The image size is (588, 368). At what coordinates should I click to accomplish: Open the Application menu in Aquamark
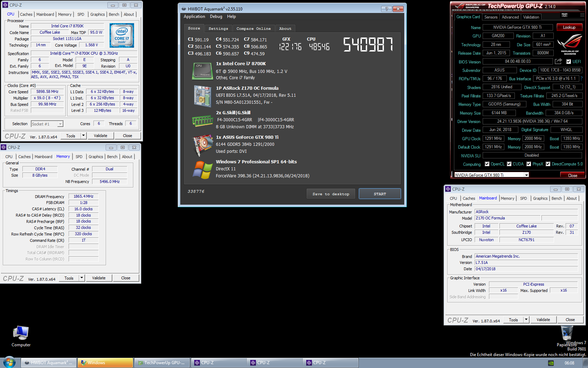click(194, 16)
